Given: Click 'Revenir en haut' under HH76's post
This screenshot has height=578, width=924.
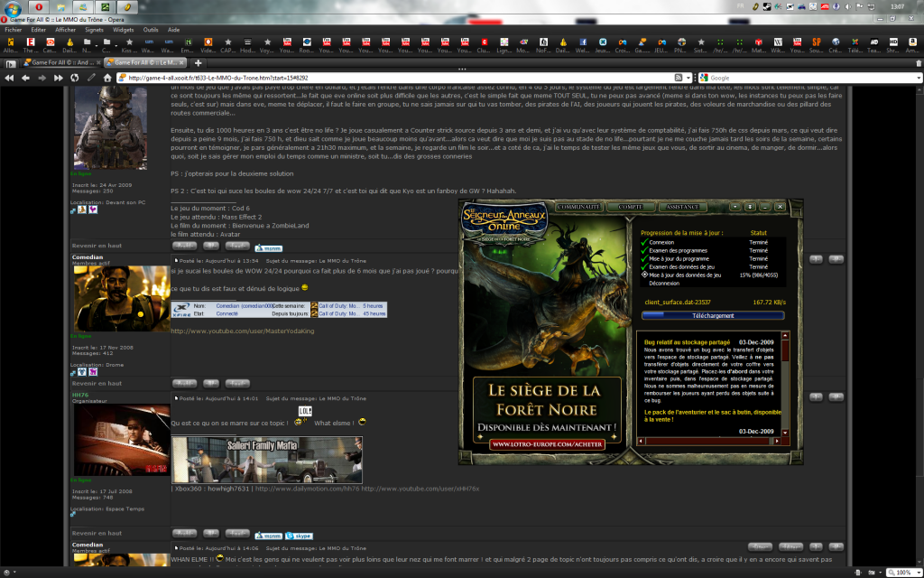Looking at the screenshot, I should pyautogui.click(x=97, y=533).
